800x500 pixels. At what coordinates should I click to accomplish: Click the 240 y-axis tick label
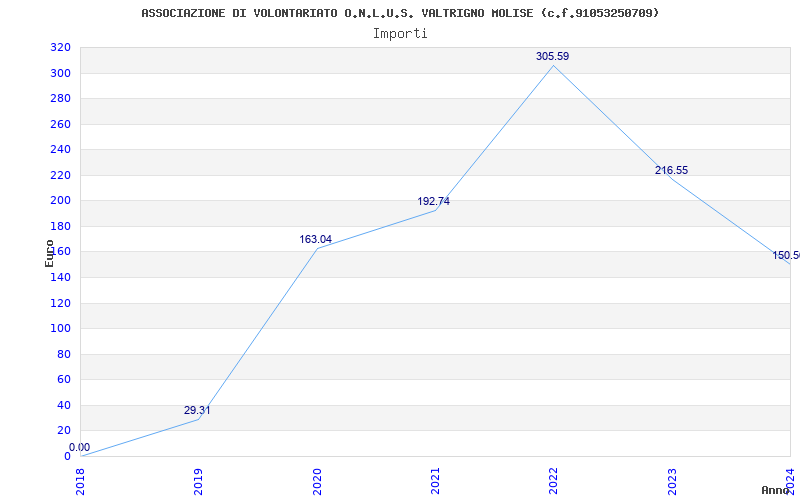[60, 150]
